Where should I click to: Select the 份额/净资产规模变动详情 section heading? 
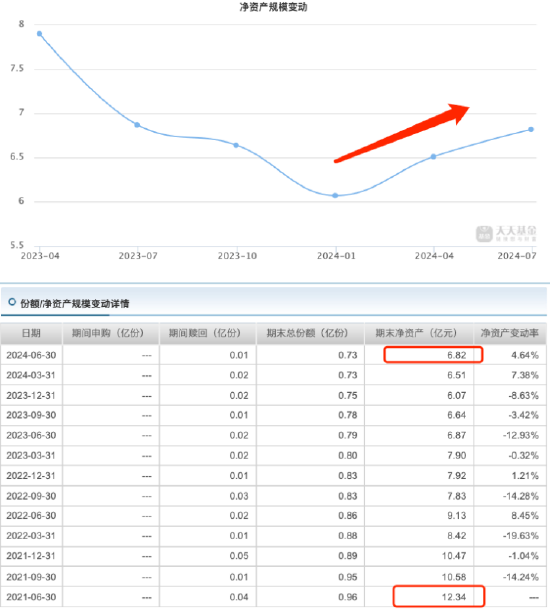[74, 304]
